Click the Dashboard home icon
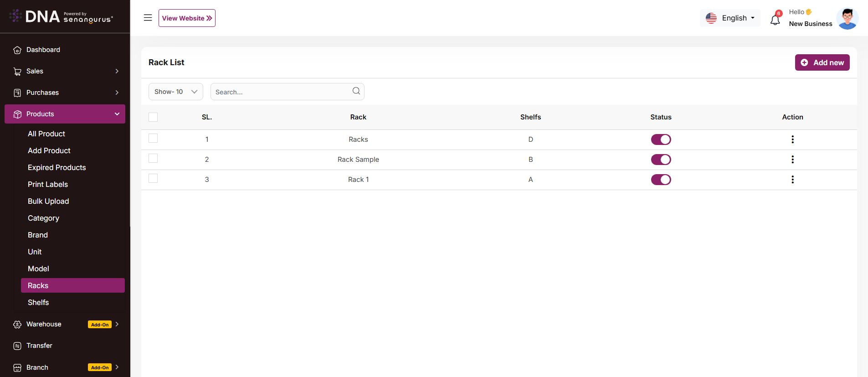Image resolution: width=868 pixels, height=377 pixels. pos(17,50)
